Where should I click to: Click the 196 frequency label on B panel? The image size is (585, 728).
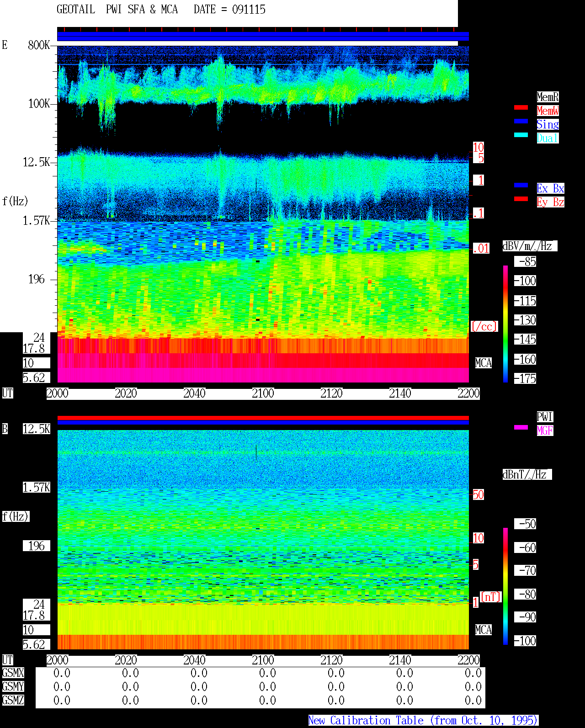coord(37,546)
